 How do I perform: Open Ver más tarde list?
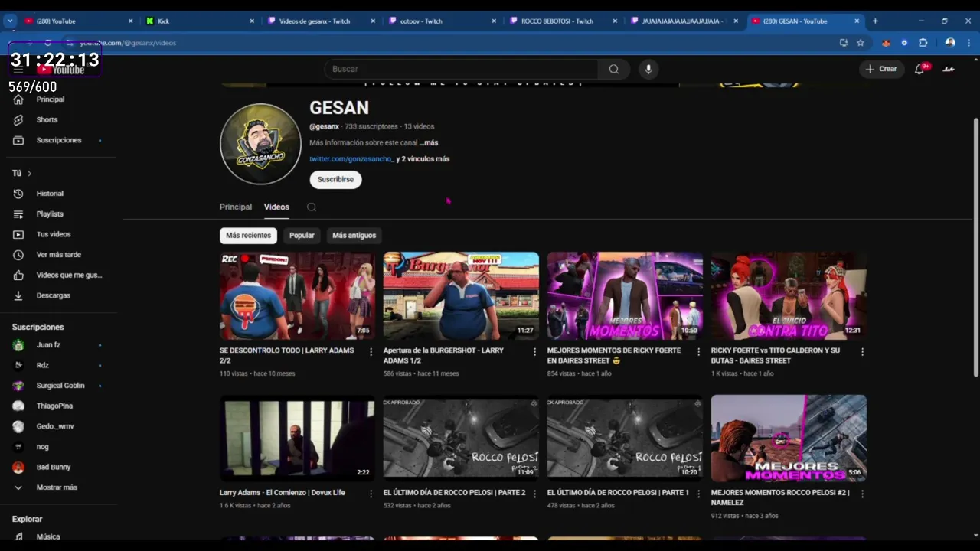click(58, 255)
